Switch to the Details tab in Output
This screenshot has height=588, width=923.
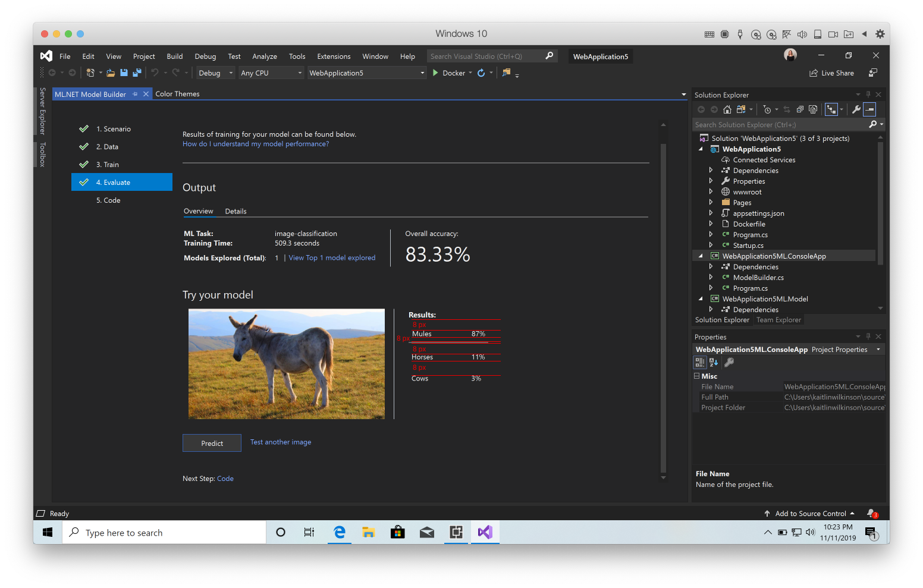pyautogui.click(x=236, y=211)
